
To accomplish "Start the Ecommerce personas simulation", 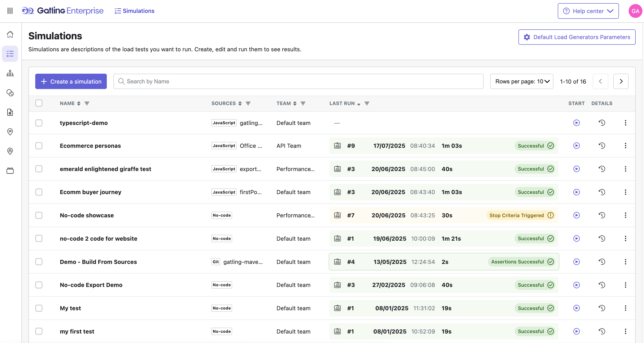I will (576, 146).
